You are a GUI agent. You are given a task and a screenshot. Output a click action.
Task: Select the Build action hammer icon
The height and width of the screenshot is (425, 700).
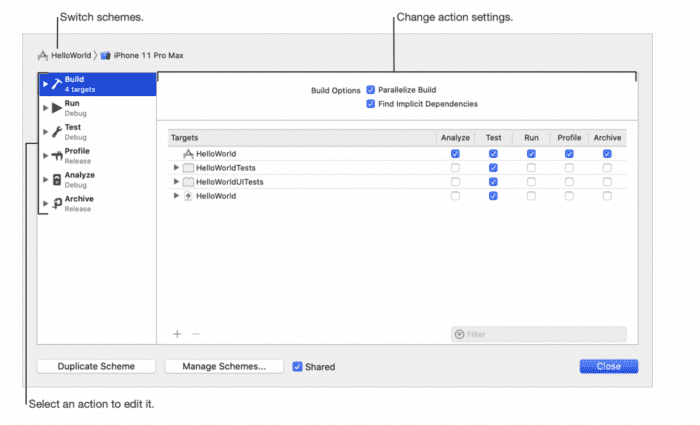tap(57, 84)
